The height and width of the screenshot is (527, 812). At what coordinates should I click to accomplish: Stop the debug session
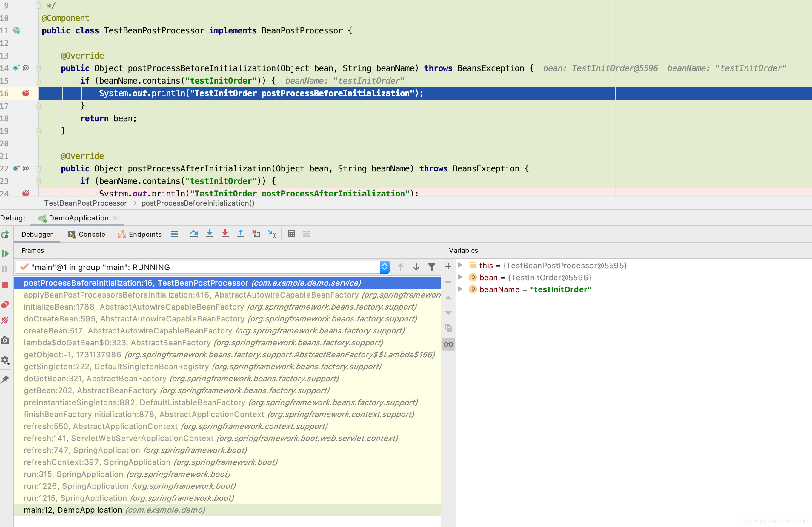5,285
